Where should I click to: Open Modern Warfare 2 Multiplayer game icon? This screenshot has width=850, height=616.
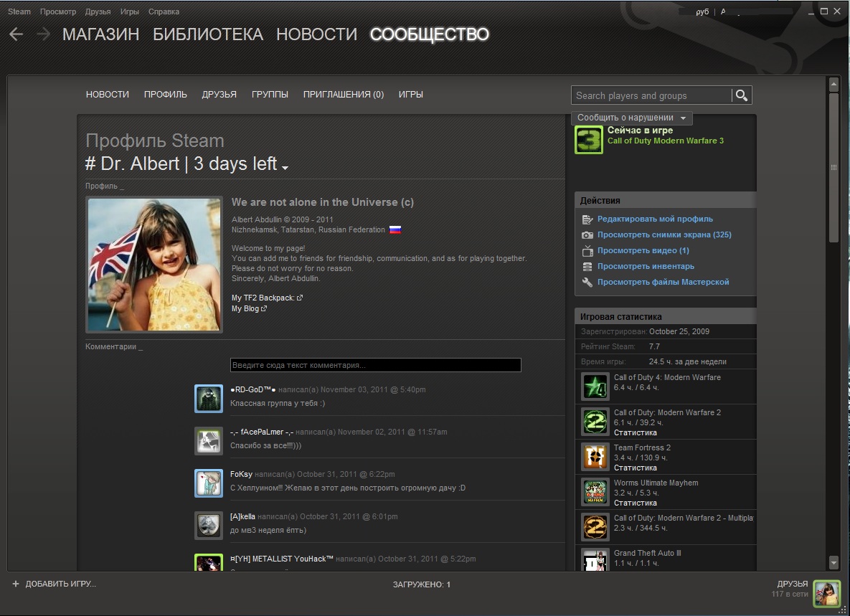pyautogui.click(x=595, y=527)
